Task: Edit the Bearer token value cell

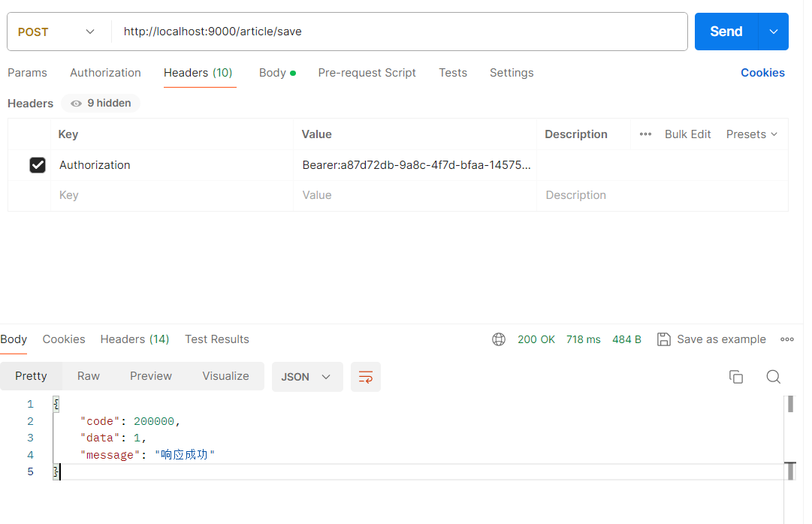Action: 415,165
